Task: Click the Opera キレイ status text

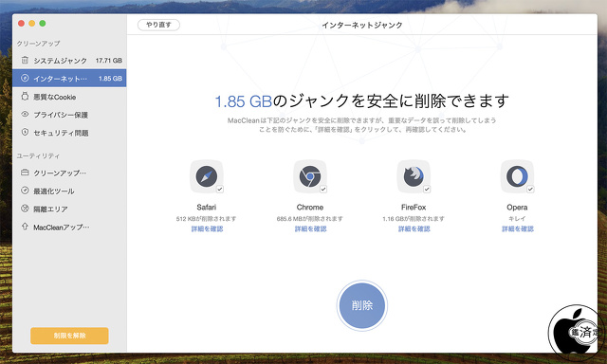Action: coord(517,219)
